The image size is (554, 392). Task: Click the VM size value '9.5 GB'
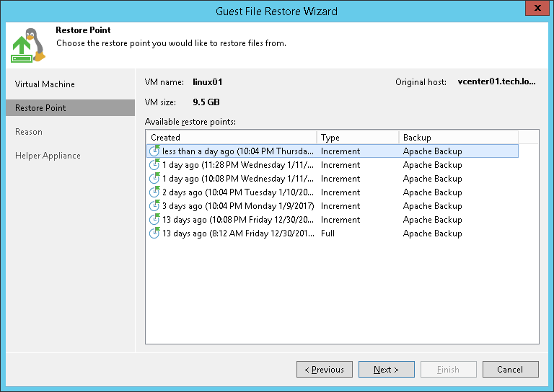206,102
